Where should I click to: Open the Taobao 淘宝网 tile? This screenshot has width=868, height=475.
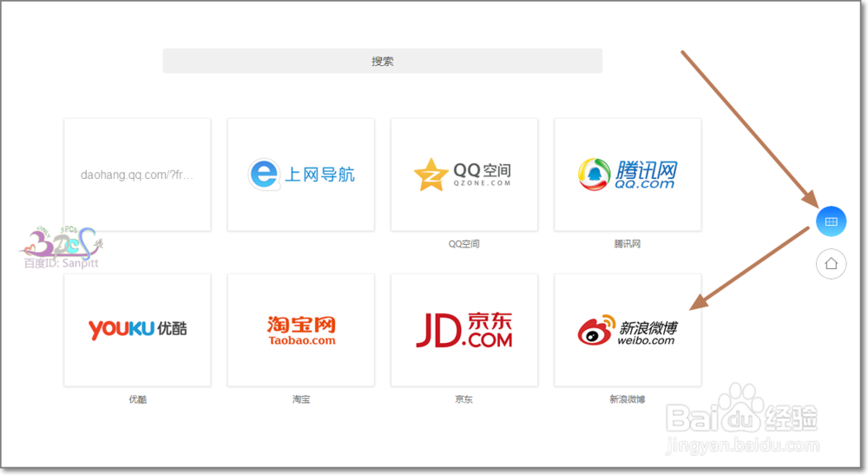click(x=300, y=330)
